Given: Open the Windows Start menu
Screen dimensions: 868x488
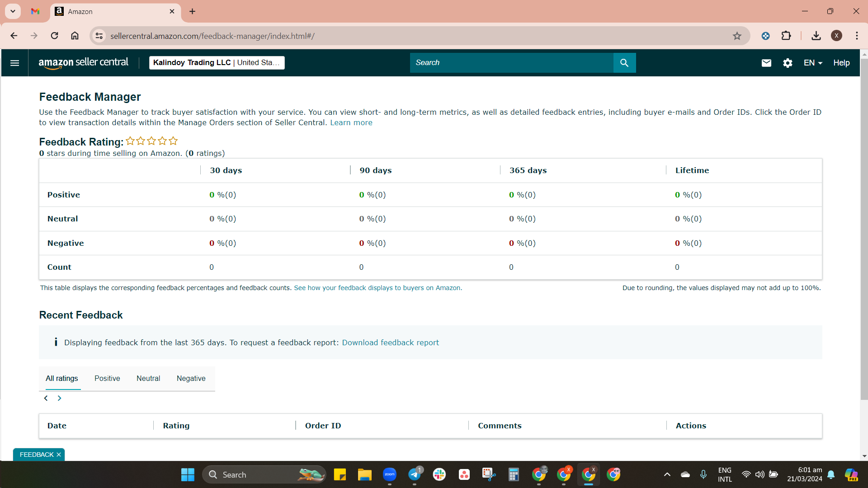Looking at the screenshot, I should [x=188, y=475].
